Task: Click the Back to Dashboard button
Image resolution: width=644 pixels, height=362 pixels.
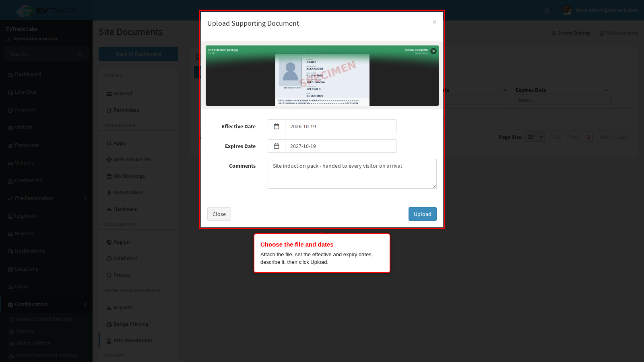Action: point(138,54)
